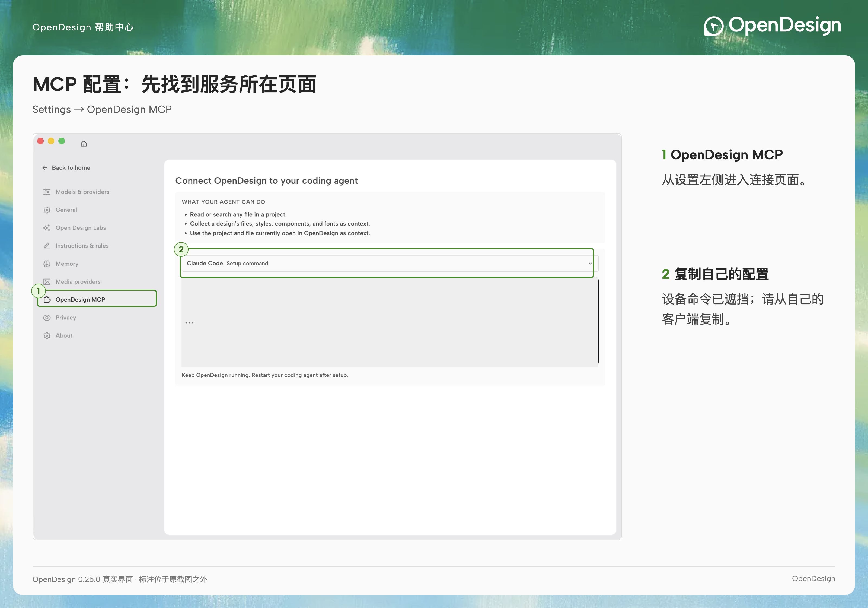Click the Memory brain icon
The width and height of the screenshot is (868, 608).
(47, 264)
